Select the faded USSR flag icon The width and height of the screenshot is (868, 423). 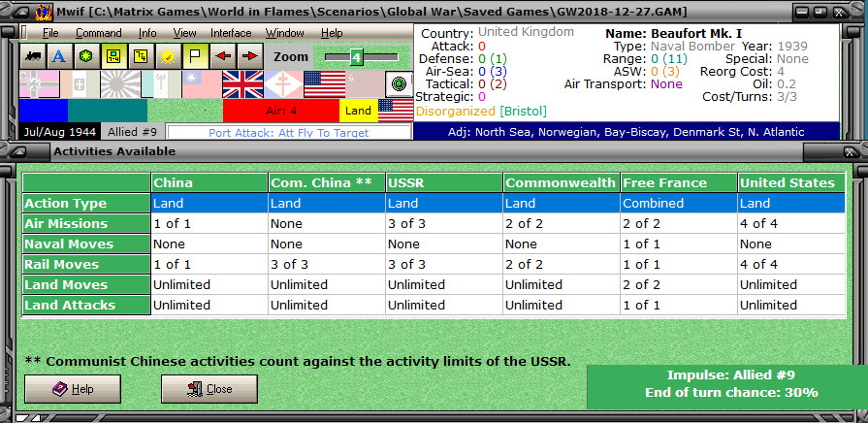[365, 84]
